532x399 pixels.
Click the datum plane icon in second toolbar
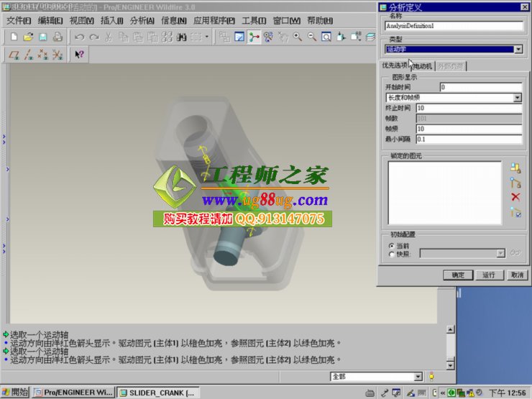[x=14, y=54]
